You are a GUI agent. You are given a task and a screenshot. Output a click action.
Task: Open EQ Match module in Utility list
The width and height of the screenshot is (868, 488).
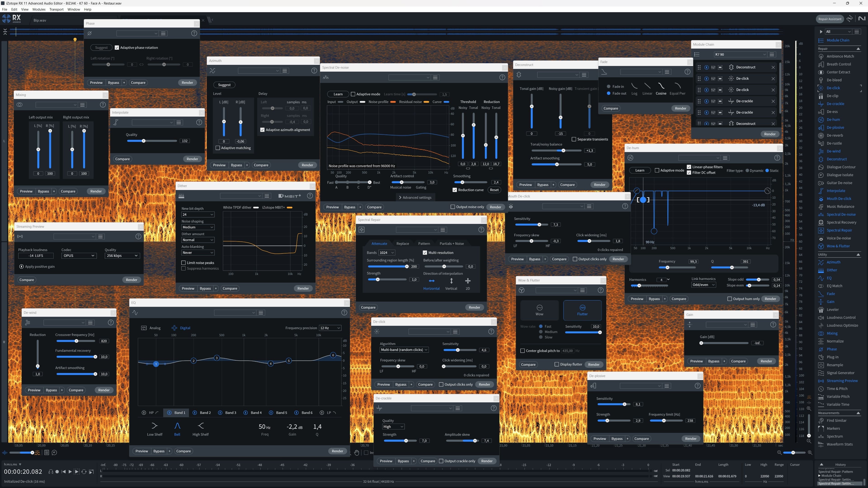834,286
